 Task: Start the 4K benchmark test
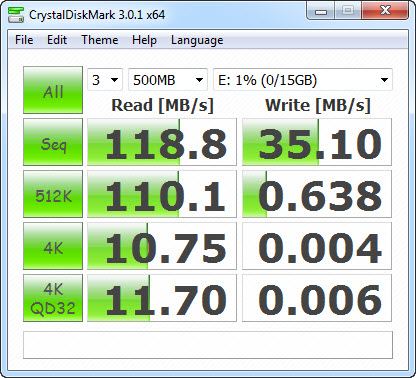[53, 246]
